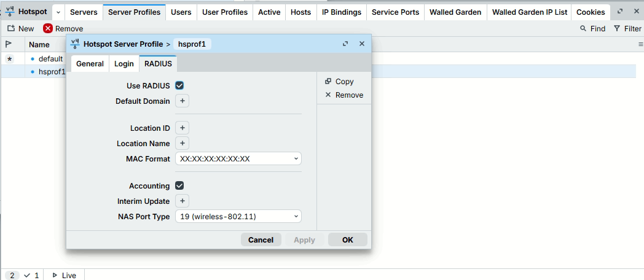
Task: Expand the Interim Update field
Action: coord(183,201)
